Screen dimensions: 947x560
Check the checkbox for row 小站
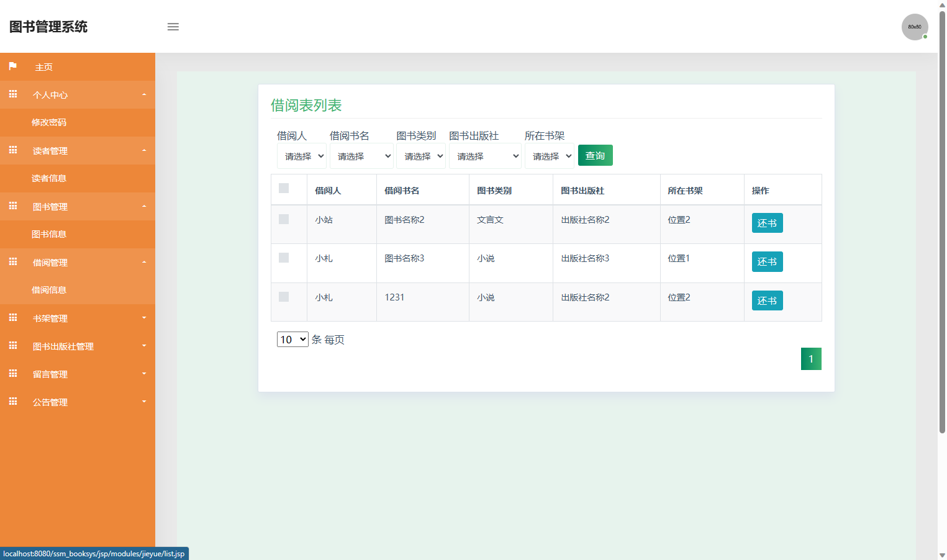click(284, 219)
